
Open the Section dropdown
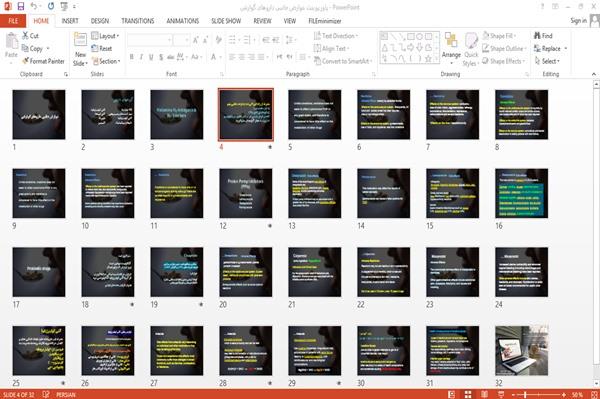pos(106,61)
